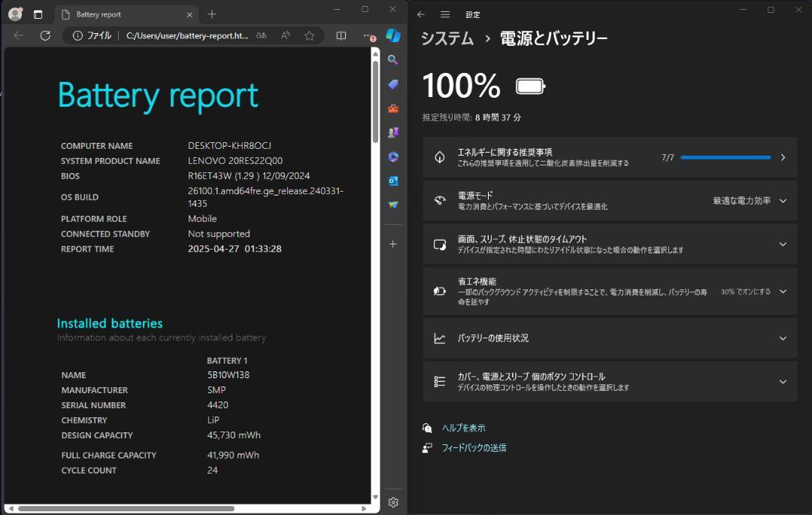Add page to favorites with star icon

coord(309,36)
